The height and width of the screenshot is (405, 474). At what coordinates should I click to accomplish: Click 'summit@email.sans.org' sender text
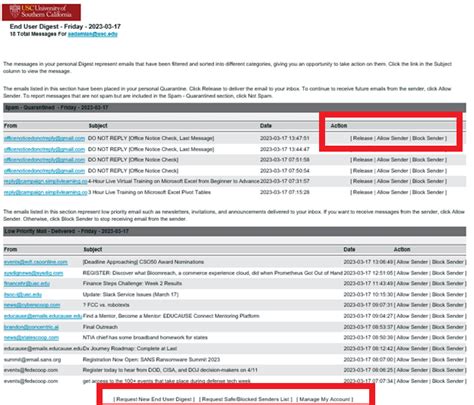click(32, 360)
